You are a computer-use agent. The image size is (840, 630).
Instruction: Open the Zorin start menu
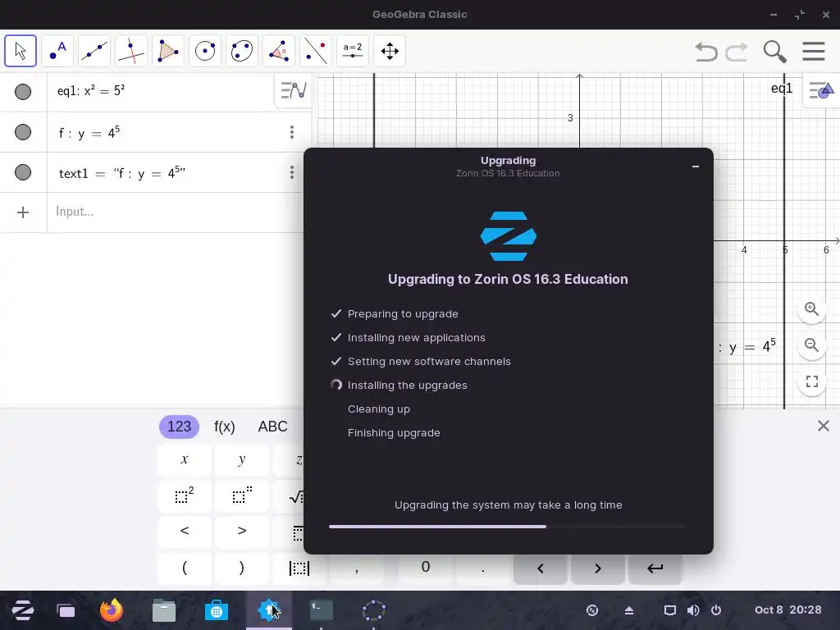[x=22, y=610]
